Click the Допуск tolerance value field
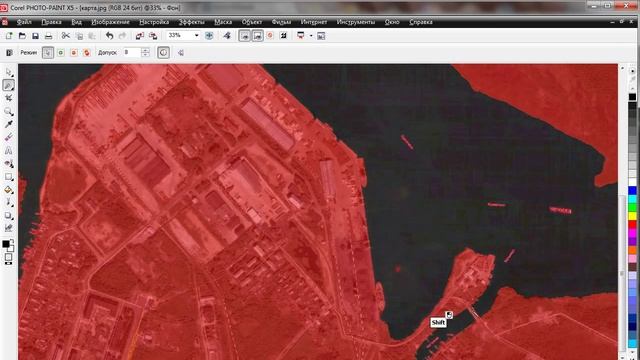The image size is (640, 360). coord(132,53)
